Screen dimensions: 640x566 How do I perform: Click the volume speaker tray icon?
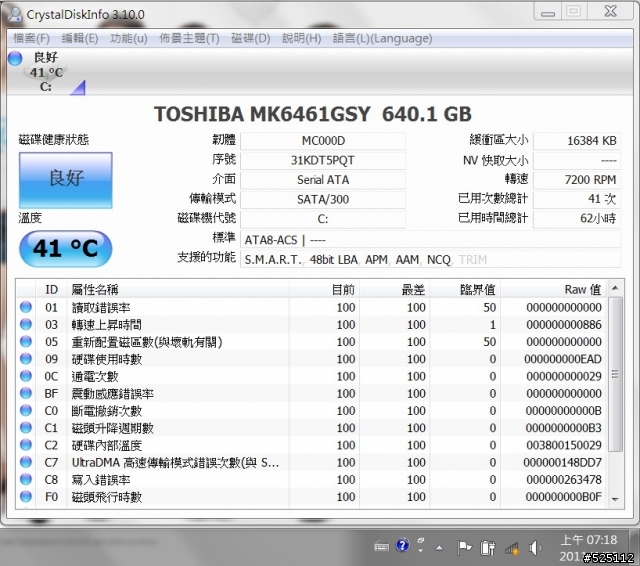535,548
